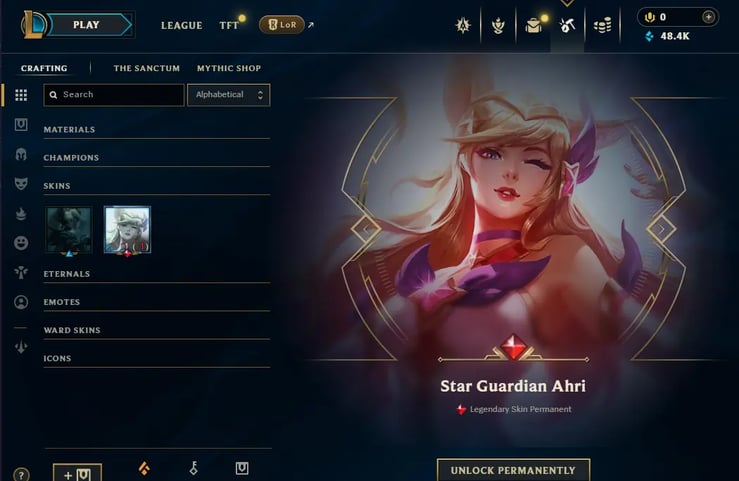Filter loot by skins mask icon
Screen dimensions: 739x481
click(x=21, y=184)
